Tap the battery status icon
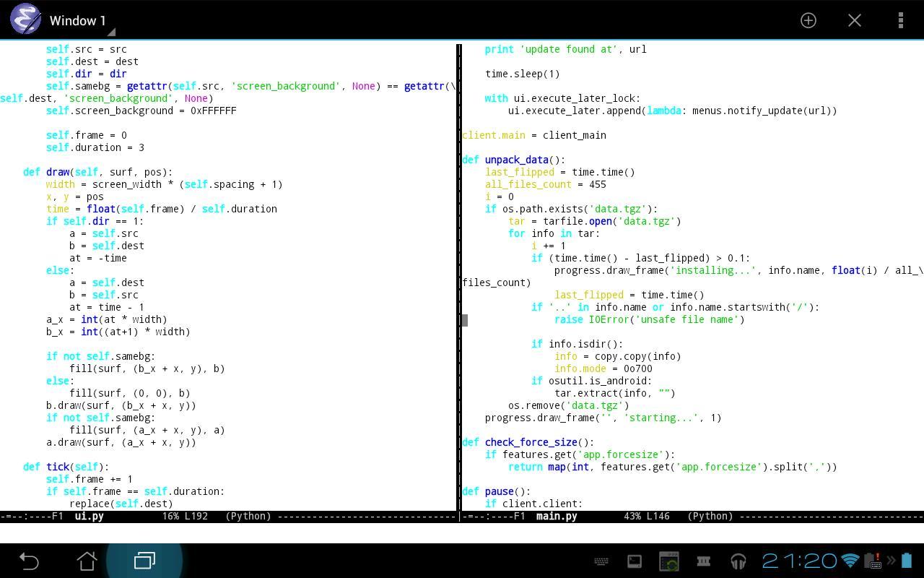 [x=907, y=559]
